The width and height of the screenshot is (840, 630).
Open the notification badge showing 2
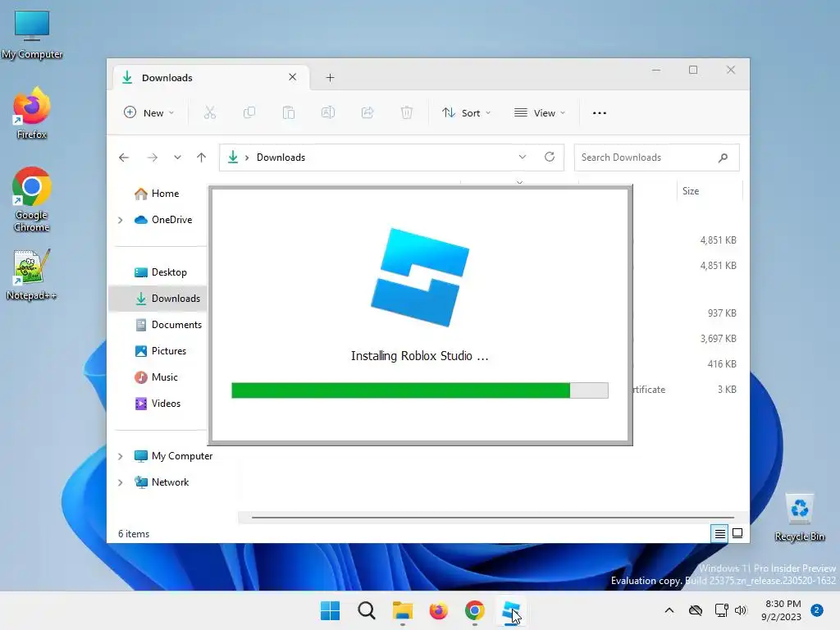(x=817, y=610)
